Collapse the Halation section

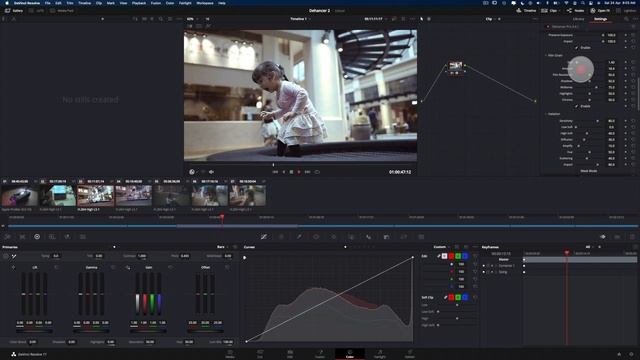pos(546,114)
